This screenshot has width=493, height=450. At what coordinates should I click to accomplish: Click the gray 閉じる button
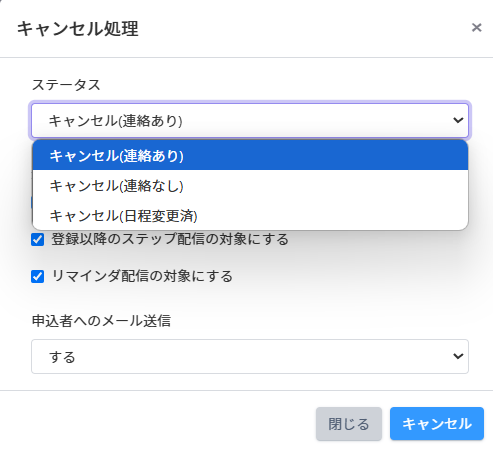point(349,424)
